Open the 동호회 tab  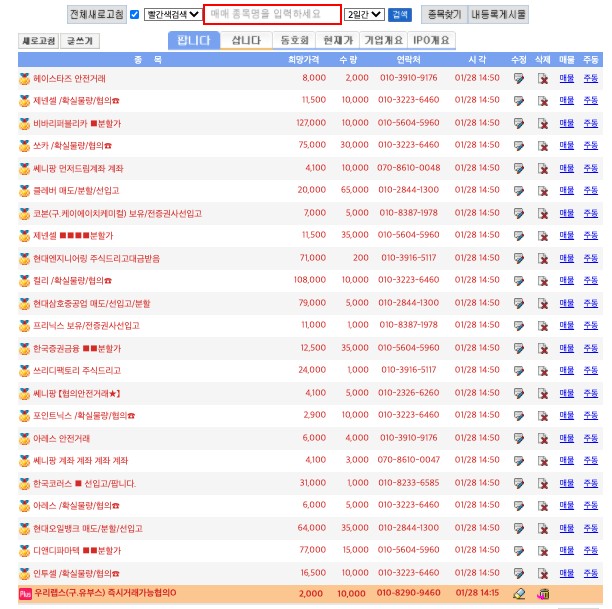(294, 41)
